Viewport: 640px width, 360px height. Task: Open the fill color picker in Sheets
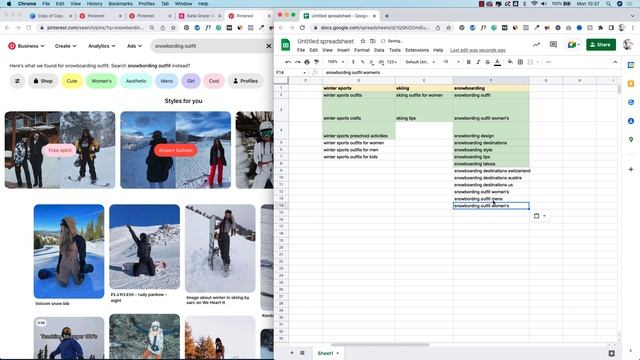[510, 62]
